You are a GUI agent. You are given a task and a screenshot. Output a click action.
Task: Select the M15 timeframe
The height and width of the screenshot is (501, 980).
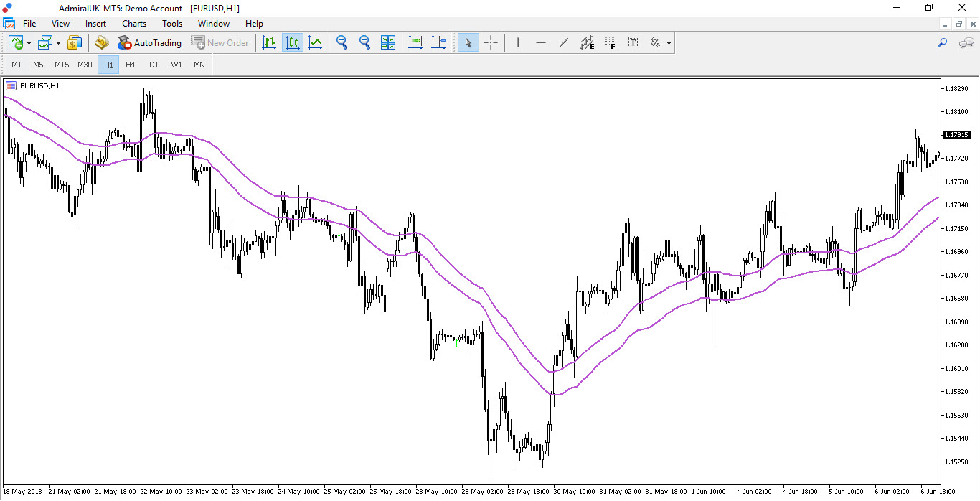tap(62, 65)
